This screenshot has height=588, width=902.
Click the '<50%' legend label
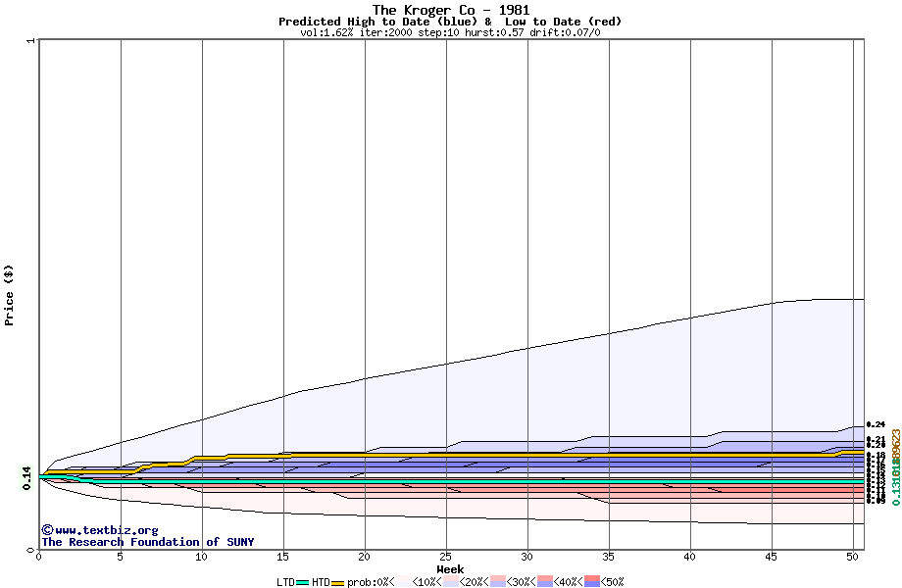tap(612, 582)
